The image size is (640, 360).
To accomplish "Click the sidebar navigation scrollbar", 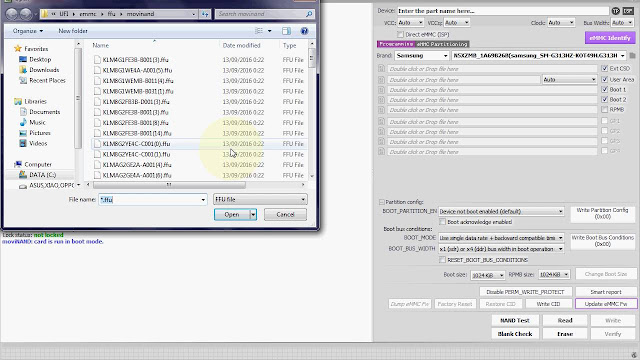I will 78,98.
